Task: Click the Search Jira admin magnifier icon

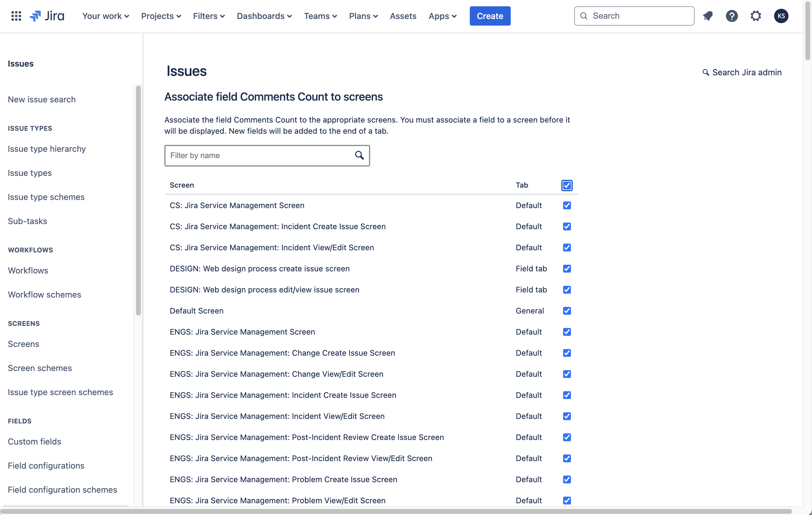Action: [x=705, y=72]
